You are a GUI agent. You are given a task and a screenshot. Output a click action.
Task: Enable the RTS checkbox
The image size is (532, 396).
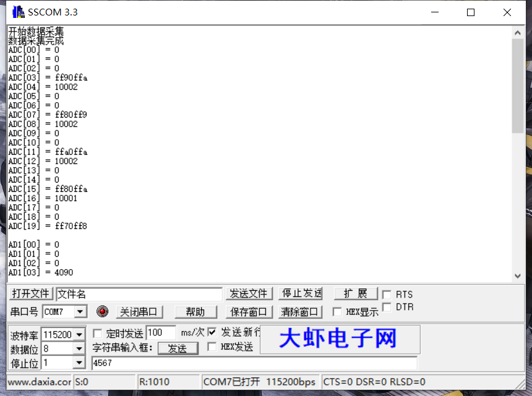385,294
